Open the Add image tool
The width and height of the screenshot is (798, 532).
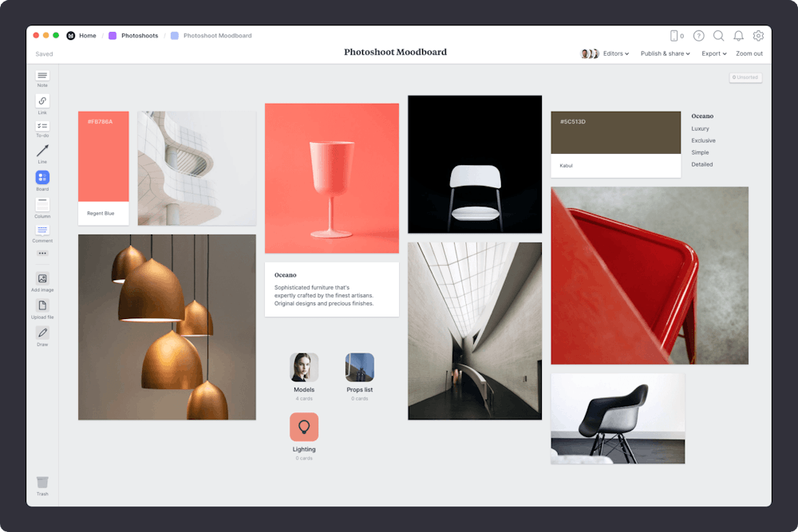42,279
